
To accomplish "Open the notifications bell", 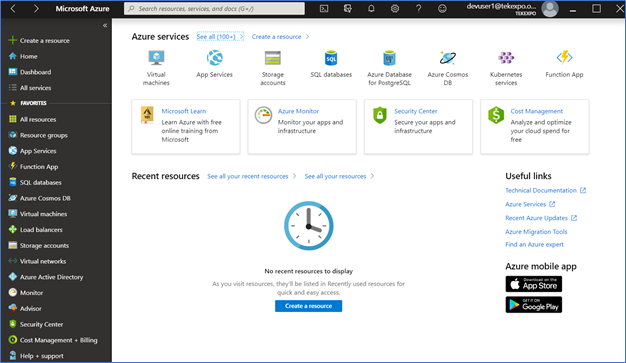I will tap(371, 8).
